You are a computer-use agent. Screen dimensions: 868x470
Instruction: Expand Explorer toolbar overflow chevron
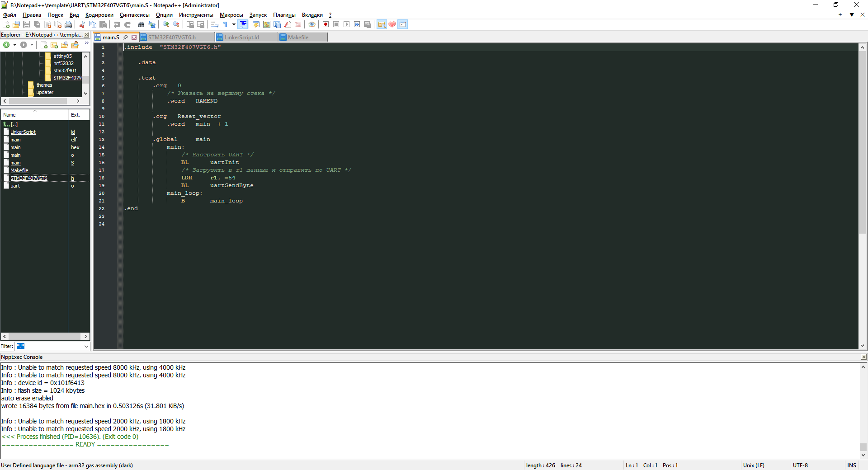pyautogui.click(x=86, y=43)
